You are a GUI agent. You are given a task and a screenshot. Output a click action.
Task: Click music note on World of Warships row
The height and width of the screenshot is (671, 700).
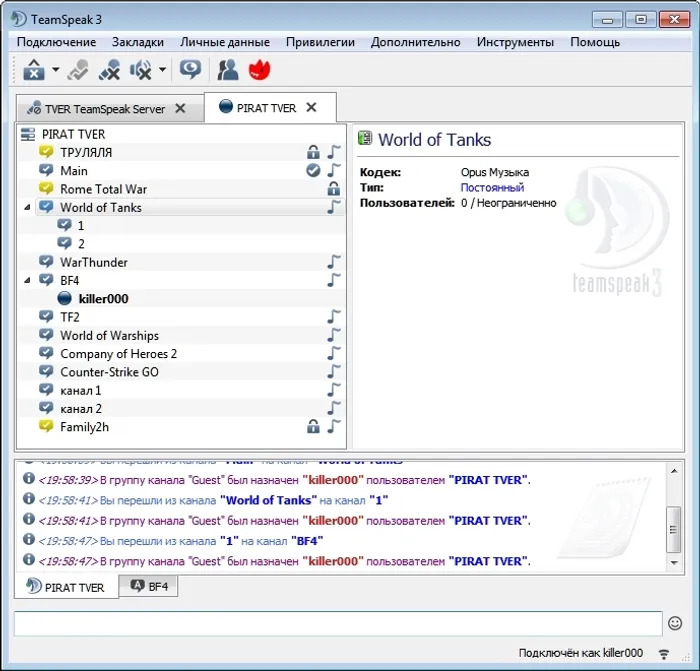coord(333,335)
